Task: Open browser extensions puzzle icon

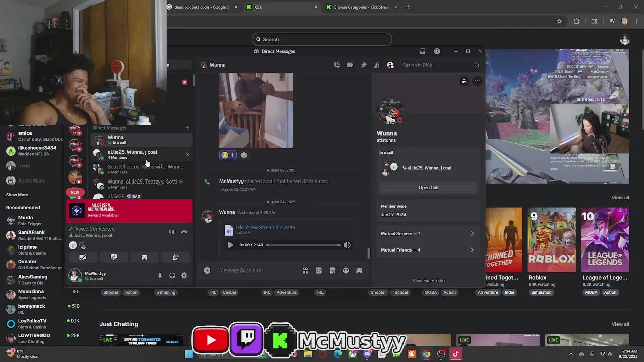Action: click(577, 21)
